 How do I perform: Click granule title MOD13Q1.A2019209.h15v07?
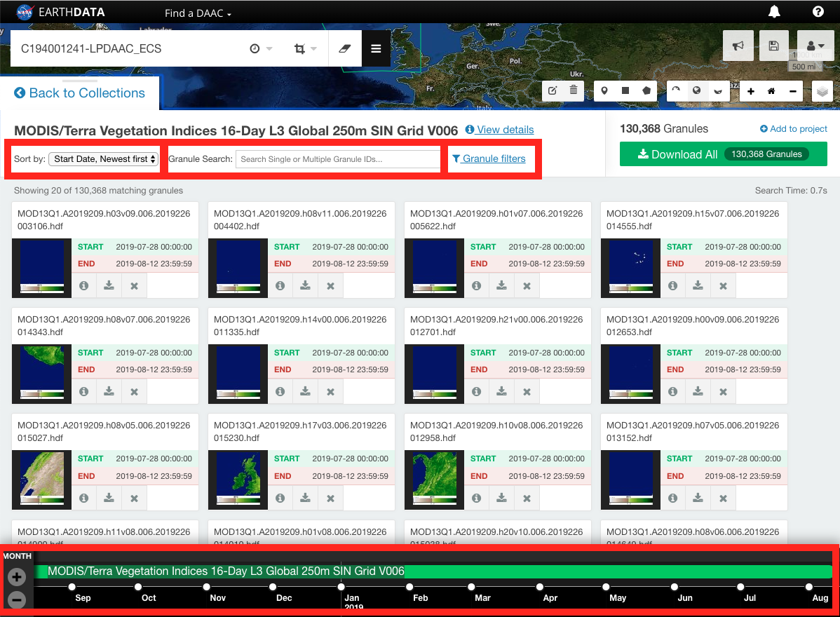[x=693, y=219]
